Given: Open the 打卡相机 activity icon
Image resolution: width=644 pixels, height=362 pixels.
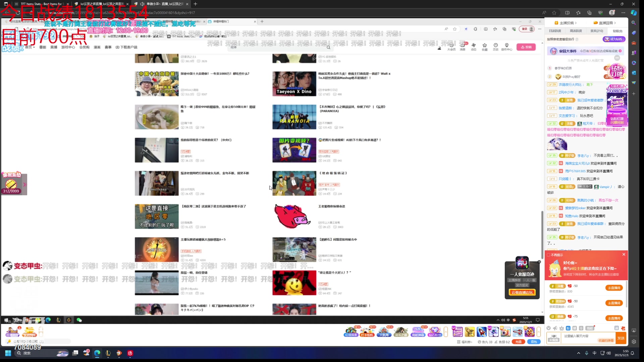Looking at the screenshot, I should (x=367, y=331).
